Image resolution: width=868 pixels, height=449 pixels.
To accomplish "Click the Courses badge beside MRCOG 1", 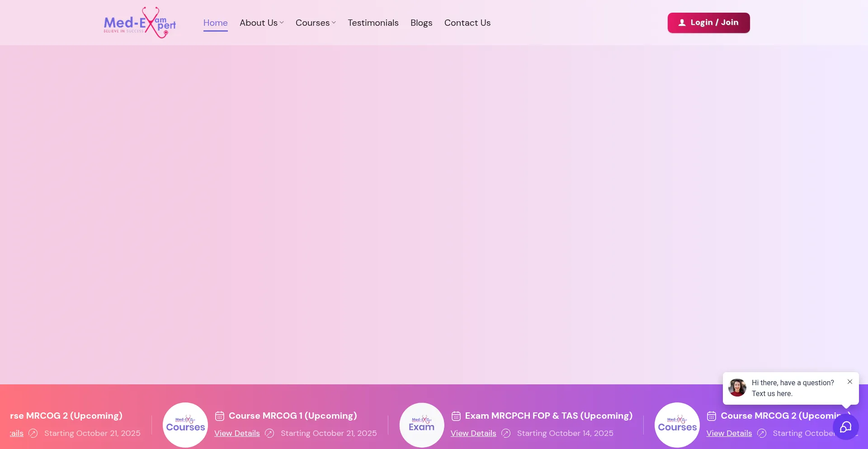I will pos(185,425).
